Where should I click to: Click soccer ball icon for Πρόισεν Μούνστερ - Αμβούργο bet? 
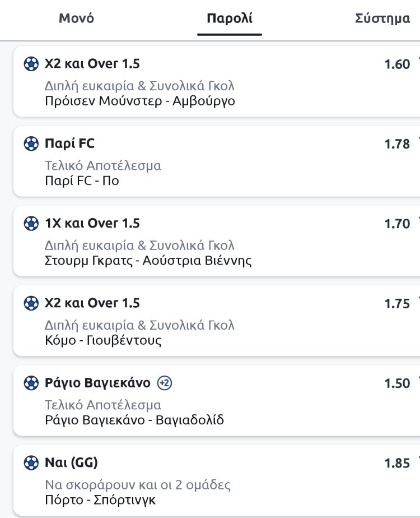(x=31, y=64)
